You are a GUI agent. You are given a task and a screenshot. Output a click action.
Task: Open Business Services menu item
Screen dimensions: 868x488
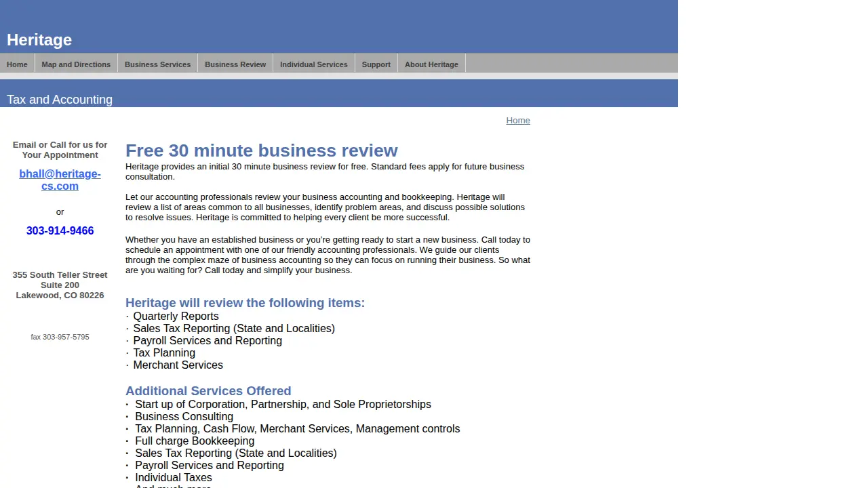pos(157,64)
